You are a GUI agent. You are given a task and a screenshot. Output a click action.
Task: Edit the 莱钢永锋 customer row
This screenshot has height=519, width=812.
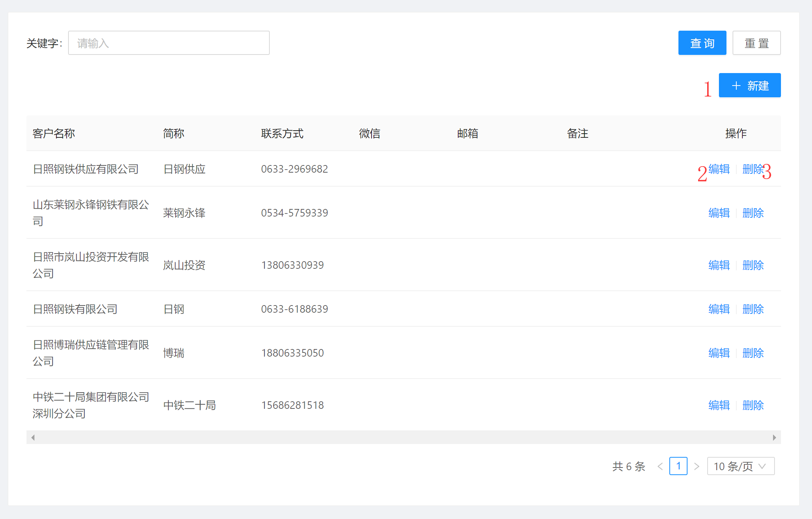pos(719,213)
